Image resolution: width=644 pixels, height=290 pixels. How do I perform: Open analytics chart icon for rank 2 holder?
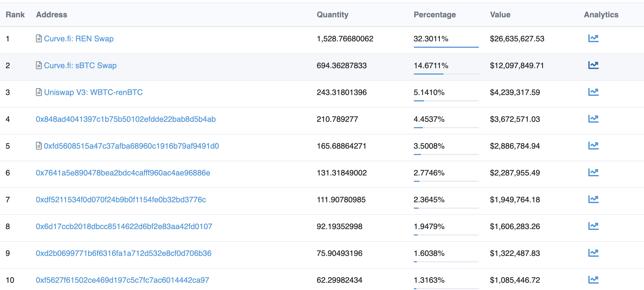point(593,65)
